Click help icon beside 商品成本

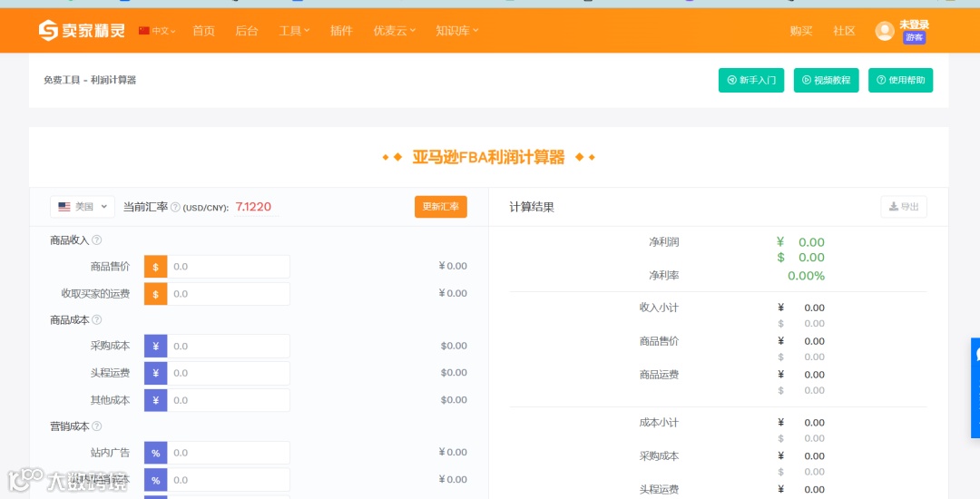pos(97,319)
